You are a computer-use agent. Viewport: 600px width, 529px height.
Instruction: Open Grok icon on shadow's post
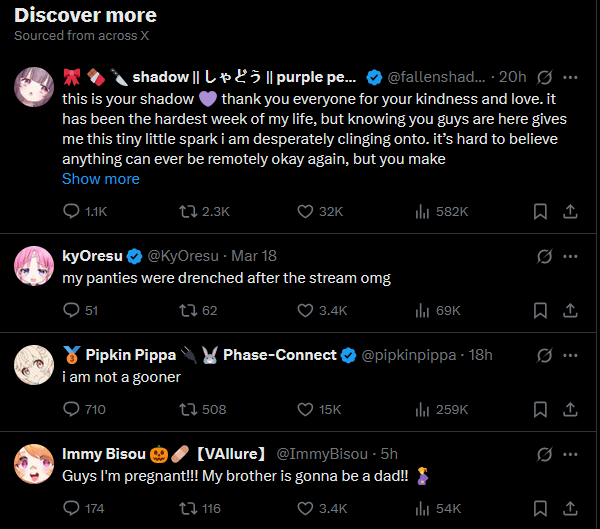click(x=546, y=77)
